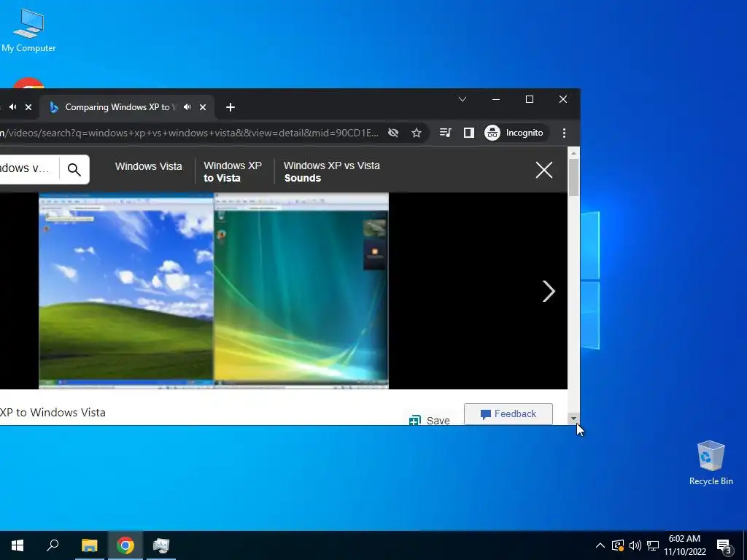Open My Computer desktop icon
Viewport: 747px width, 560px height.
point(28,31)
